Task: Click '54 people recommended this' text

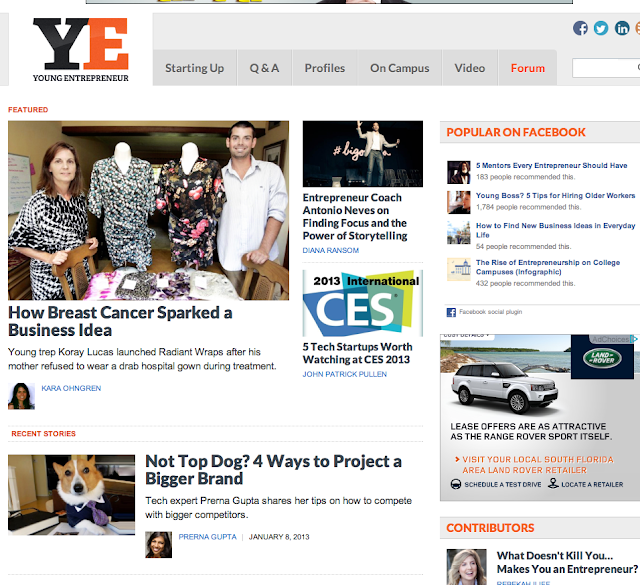Action: pyautogui.click(x=524, y=247)
